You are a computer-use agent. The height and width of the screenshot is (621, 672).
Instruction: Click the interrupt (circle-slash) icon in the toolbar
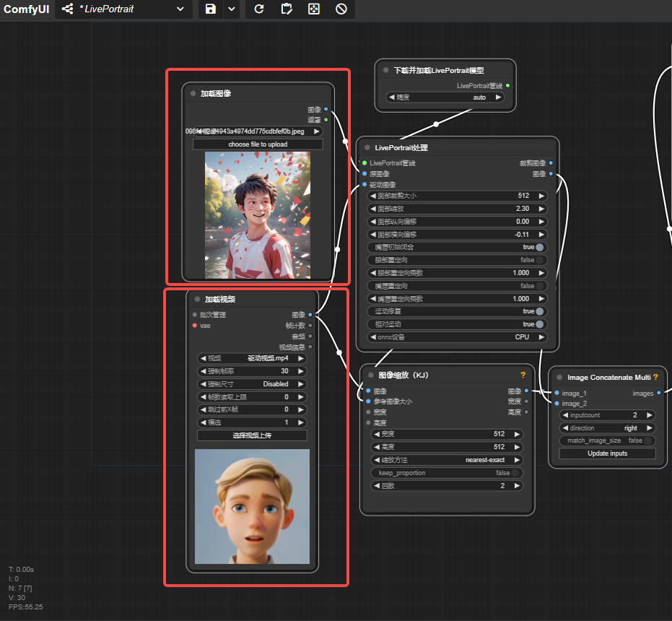tap(341, 9)
